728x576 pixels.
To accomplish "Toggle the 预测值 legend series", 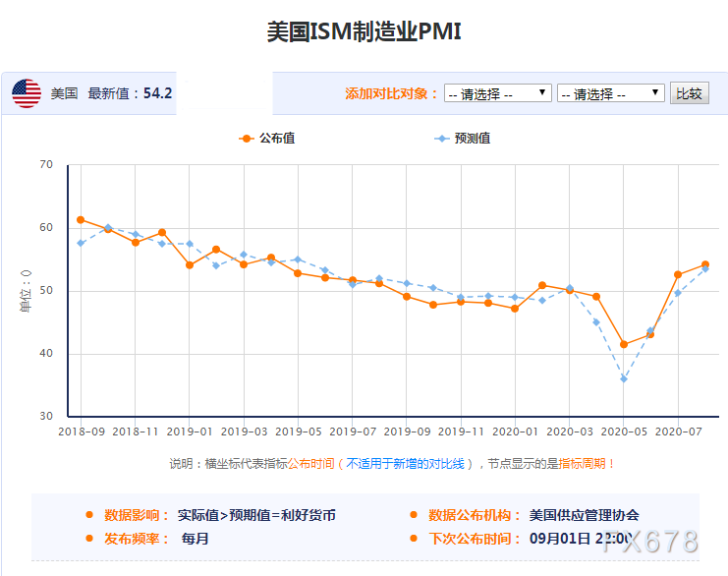I will click(463, 138).
